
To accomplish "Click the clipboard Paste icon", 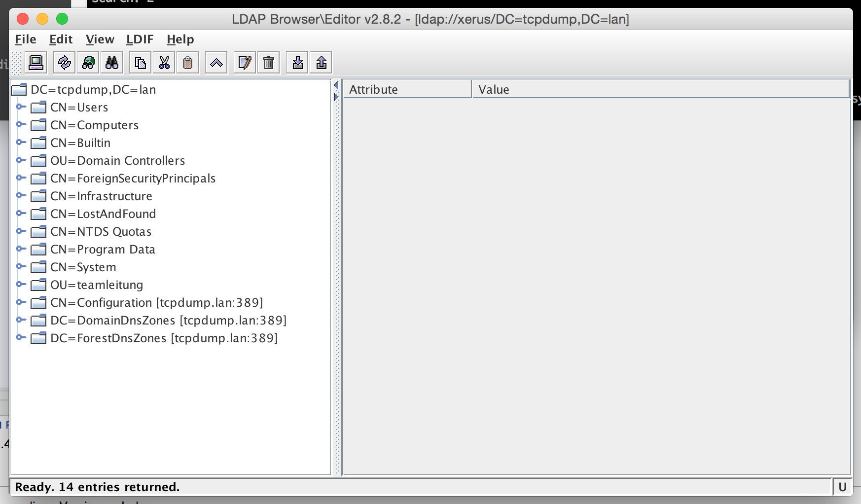I will coord(188,63).
